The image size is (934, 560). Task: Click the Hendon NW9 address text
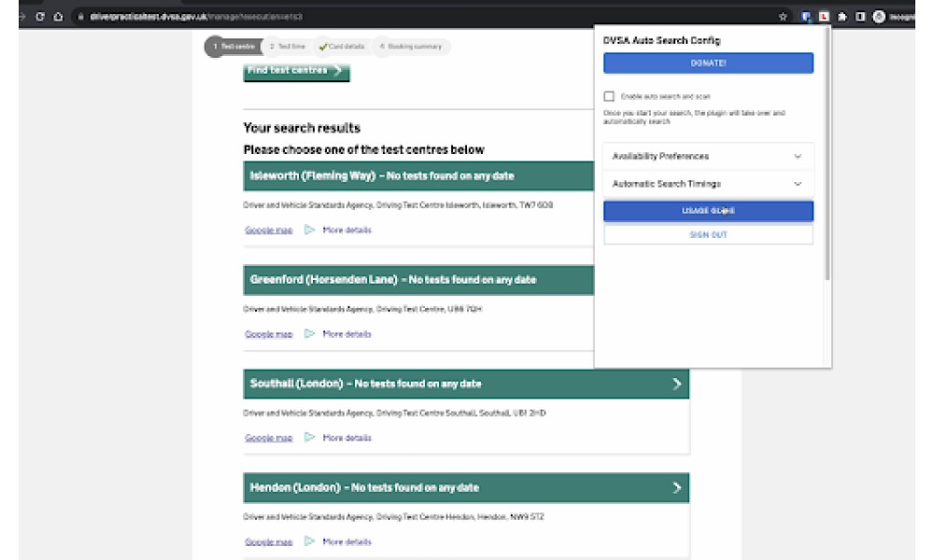(394, 517)
